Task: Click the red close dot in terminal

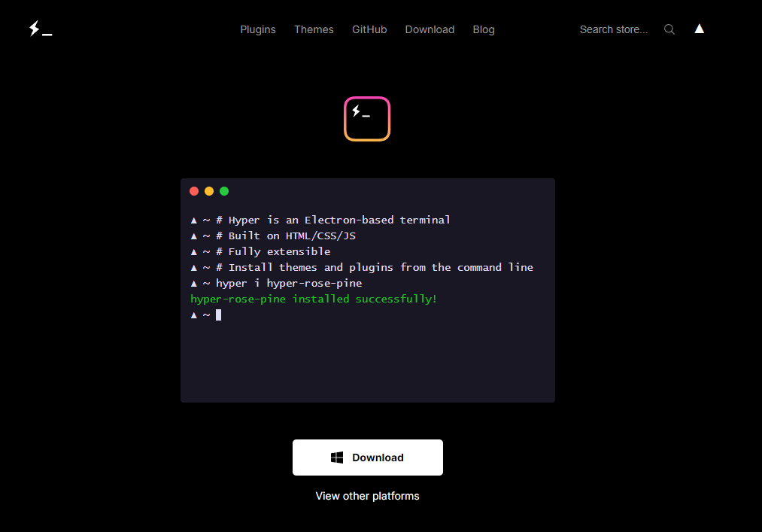Action: pos(194,191)
